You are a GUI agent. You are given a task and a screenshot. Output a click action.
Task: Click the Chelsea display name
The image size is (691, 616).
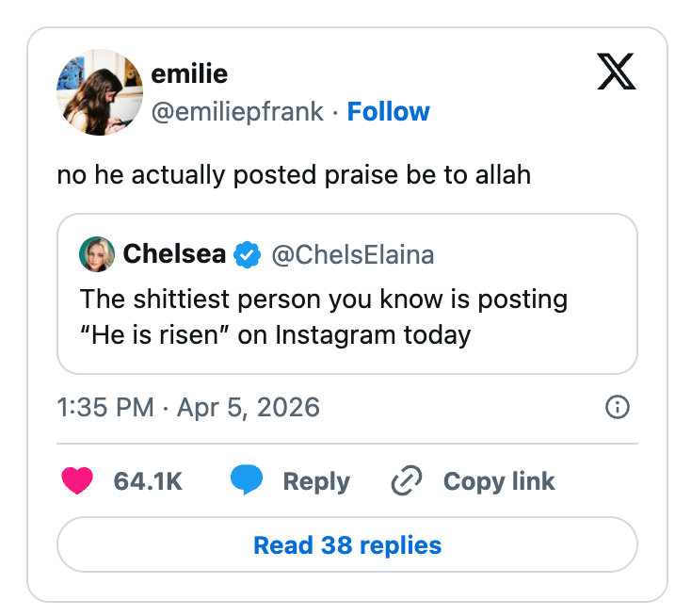(174, 254)
